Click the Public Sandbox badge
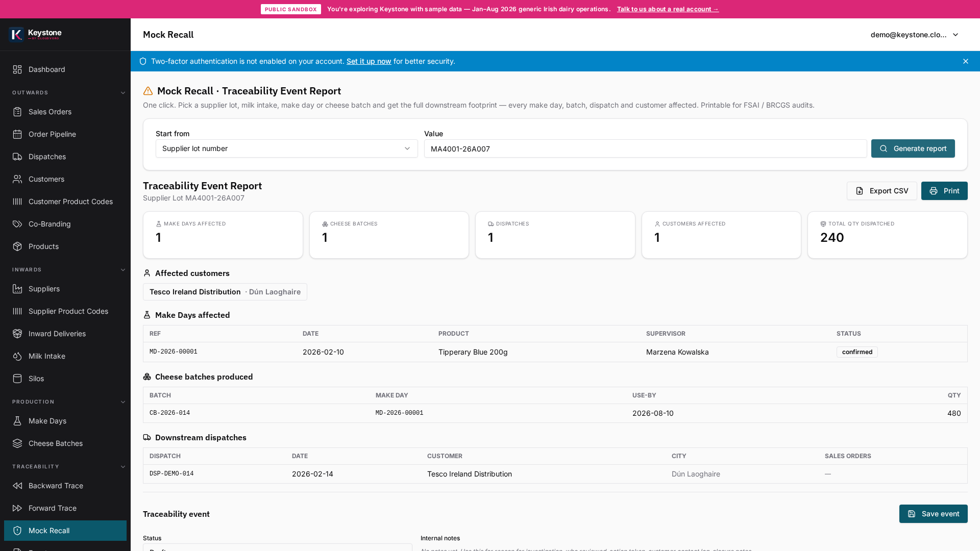980x551 pixels. pos(291,9)
